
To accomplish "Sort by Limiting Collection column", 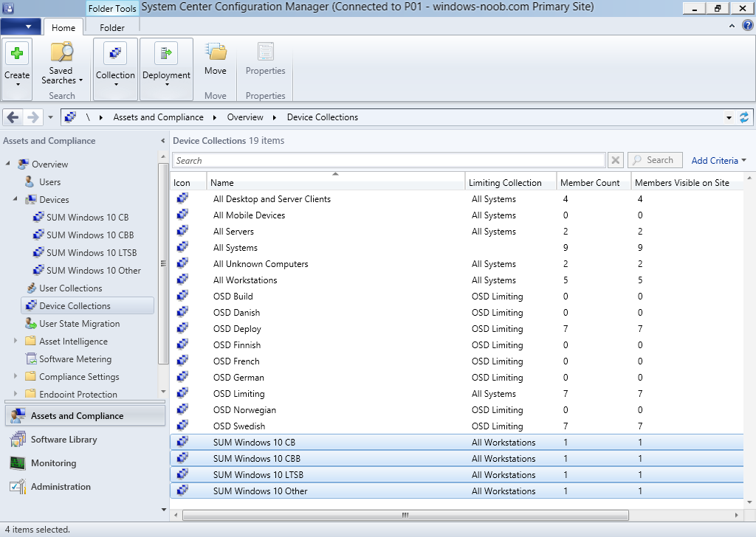I will [511, 182].
